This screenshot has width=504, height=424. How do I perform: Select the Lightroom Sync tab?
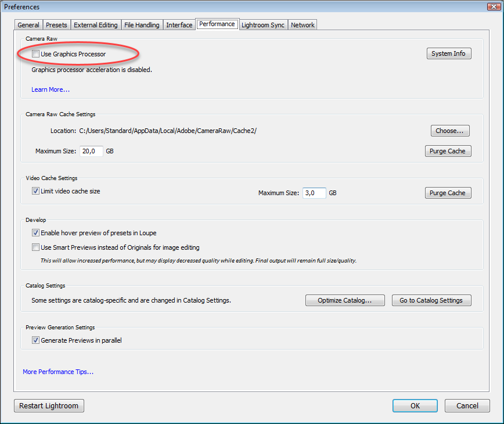(262, 24)
